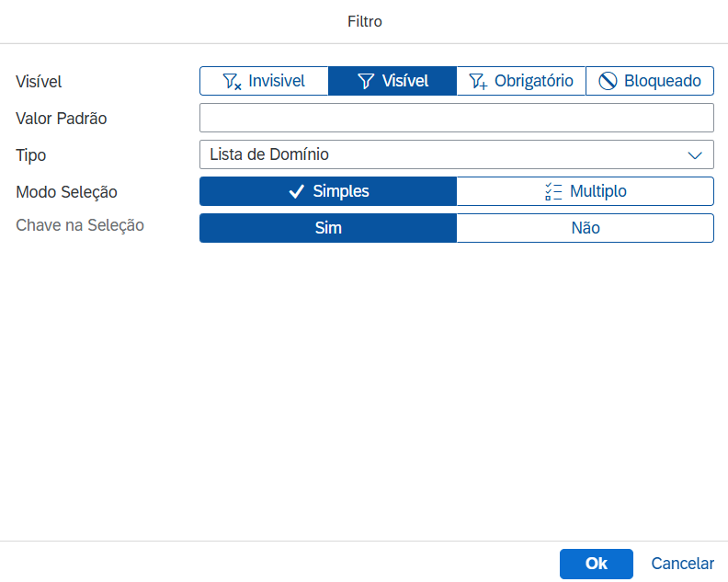This screenshot has height=582, width=728.
Task: Click the checkmark icon on Simples
Action: pos(296,191)
